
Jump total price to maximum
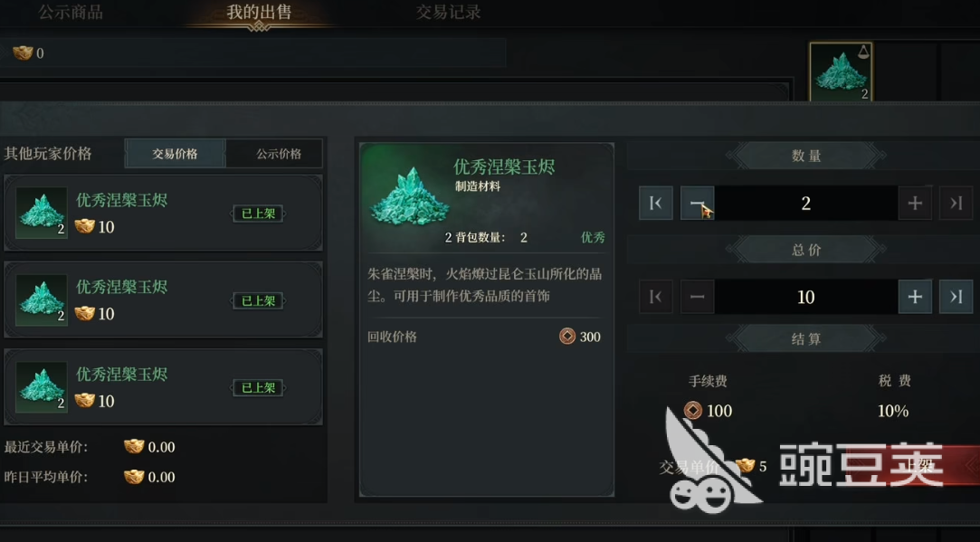956,296
